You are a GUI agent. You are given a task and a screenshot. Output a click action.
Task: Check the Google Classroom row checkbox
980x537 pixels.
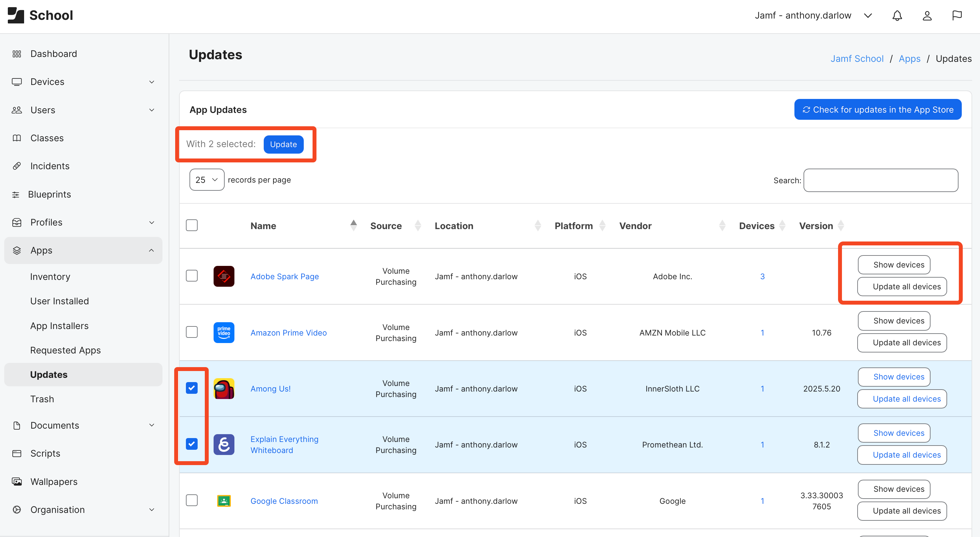pos(192,500)
